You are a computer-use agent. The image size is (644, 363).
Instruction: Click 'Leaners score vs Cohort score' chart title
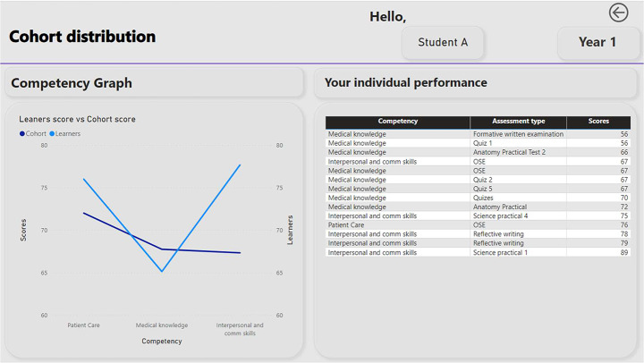(x=77, y=119)
